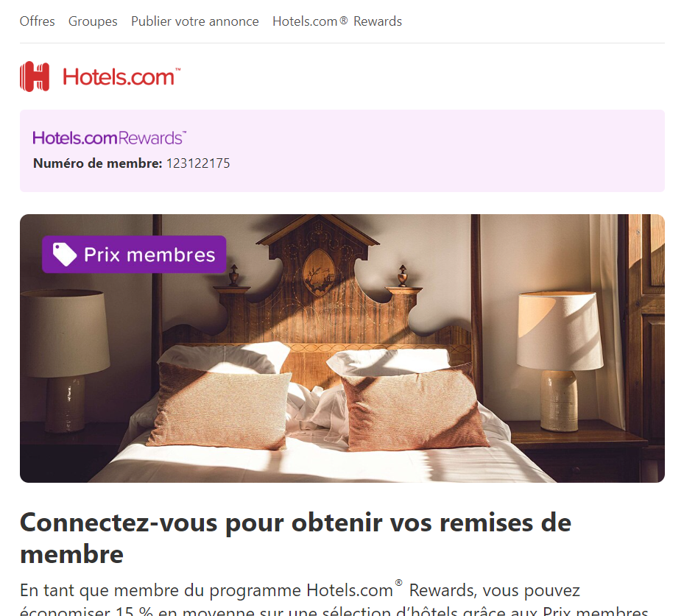Image resolution: width=684 pixels, height=616 pixels.
Task: Click the red Hotels.com H logo icon
Action: coord(35,77)
